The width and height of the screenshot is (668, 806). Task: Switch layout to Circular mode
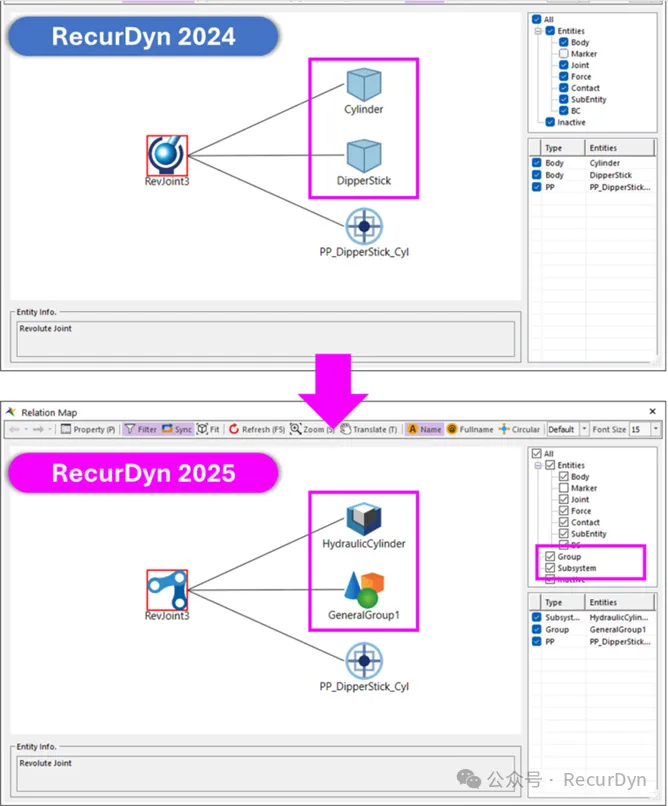(519, 429)
